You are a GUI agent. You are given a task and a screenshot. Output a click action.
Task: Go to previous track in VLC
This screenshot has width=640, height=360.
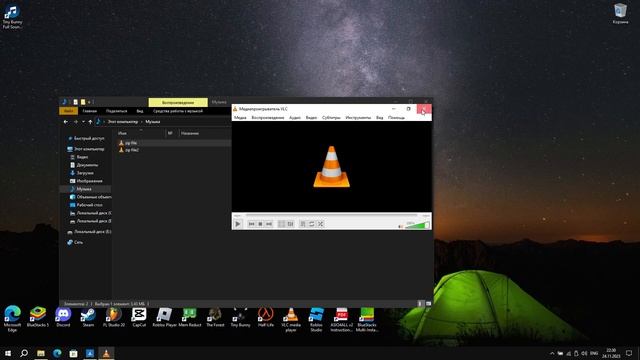pos(251,224)
